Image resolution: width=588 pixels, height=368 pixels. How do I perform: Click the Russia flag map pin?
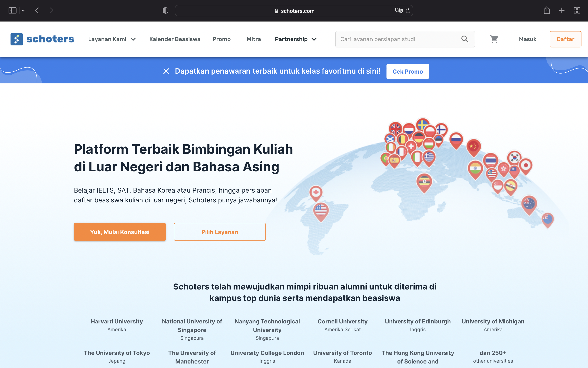tap(456, 140)
